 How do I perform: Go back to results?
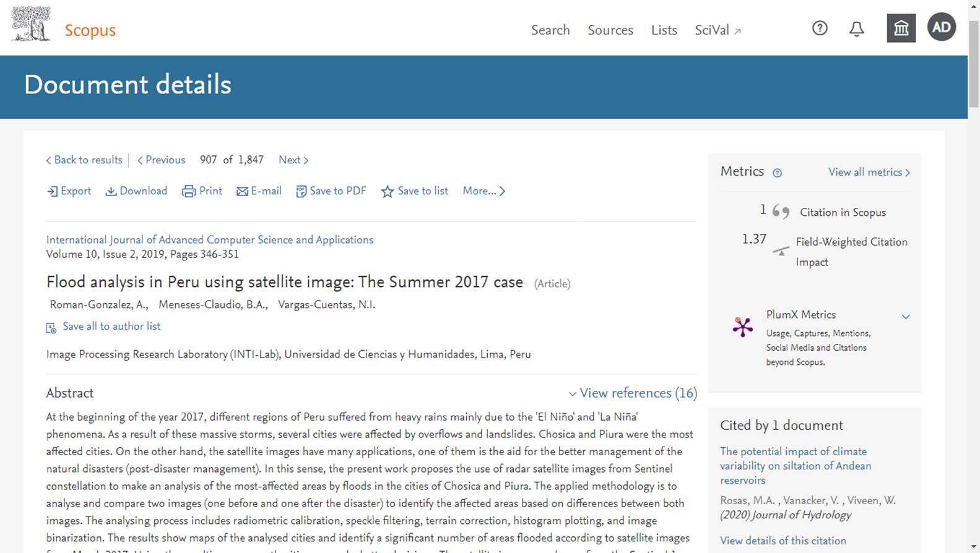pos(84,160)
